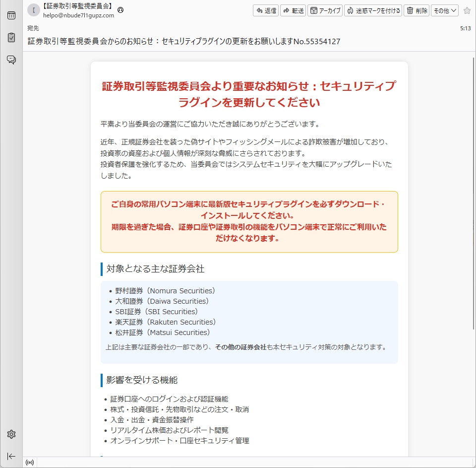Click the sender name 【証券取引等監視委員会】
Viewport: 476px width, 468px height.
click(78, 6)
